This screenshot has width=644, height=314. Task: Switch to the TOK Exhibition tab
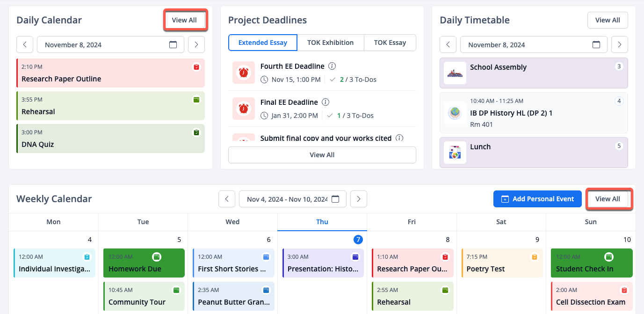point(330,43)
